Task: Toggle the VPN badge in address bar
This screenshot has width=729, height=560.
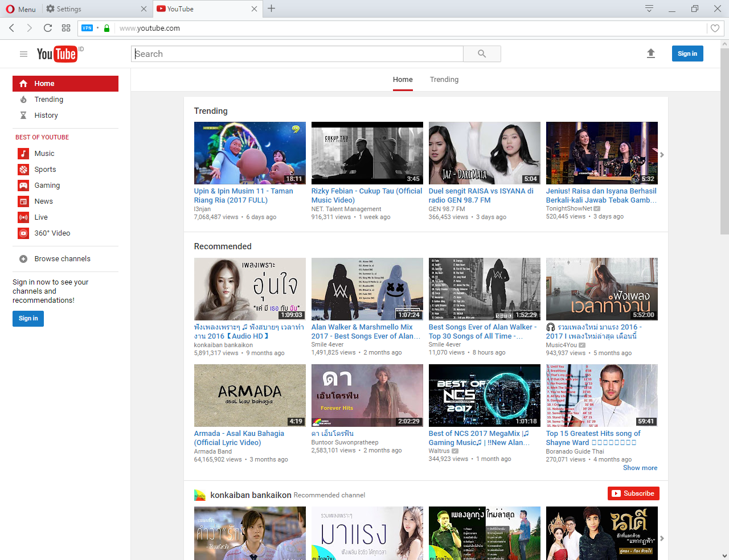Action: pos(87,28)
